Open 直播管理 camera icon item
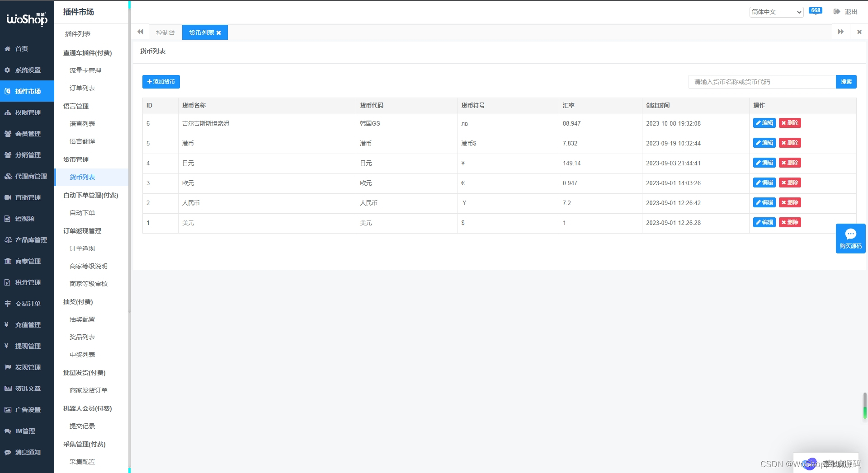868x473 pixels. 8,197
